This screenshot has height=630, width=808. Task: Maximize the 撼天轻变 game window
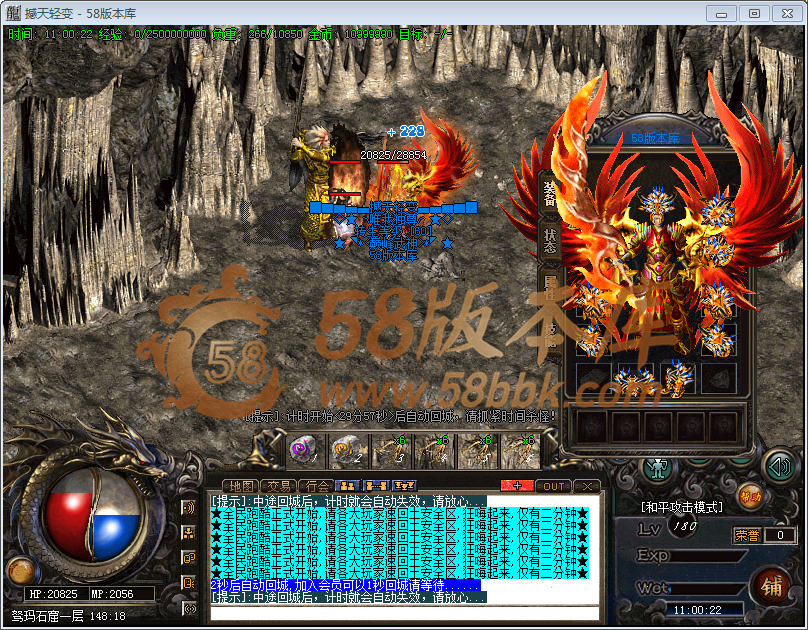[x=754, y=14]
